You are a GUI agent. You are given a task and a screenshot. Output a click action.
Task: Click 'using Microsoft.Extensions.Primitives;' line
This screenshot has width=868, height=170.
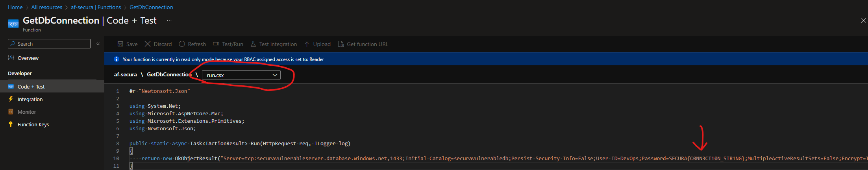click(187, 121)
